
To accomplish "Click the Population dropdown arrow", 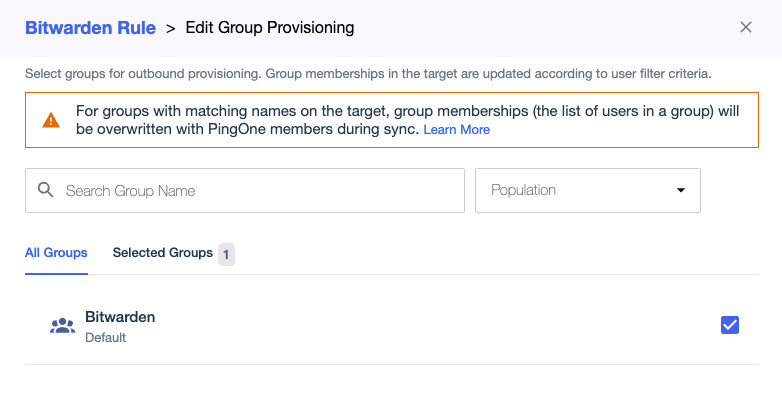I will 681,190.
